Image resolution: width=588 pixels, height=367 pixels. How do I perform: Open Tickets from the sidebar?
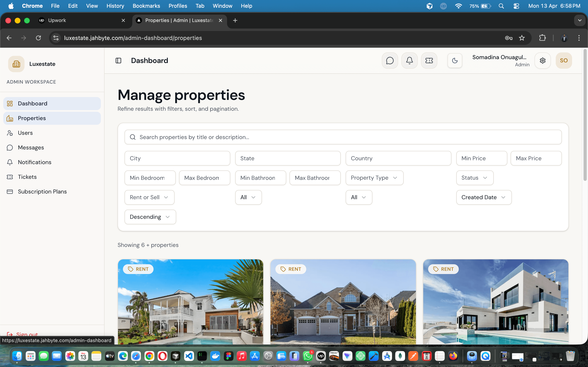(27, 177)
